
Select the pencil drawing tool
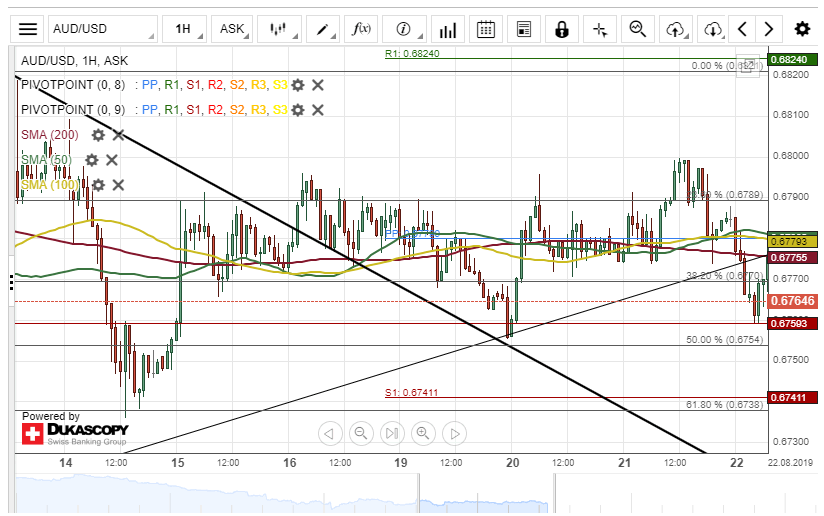tap(323, 29)
